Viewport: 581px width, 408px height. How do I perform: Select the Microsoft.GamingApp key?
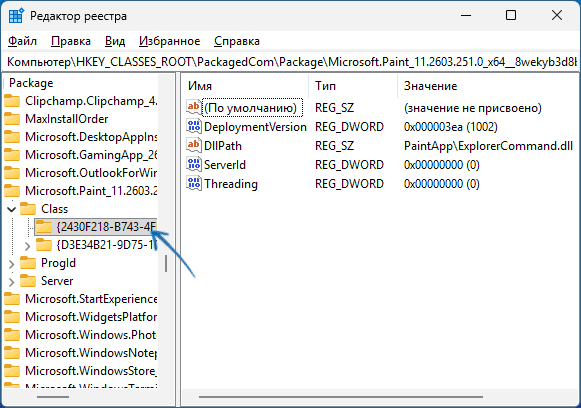click(x=91, y=155)
